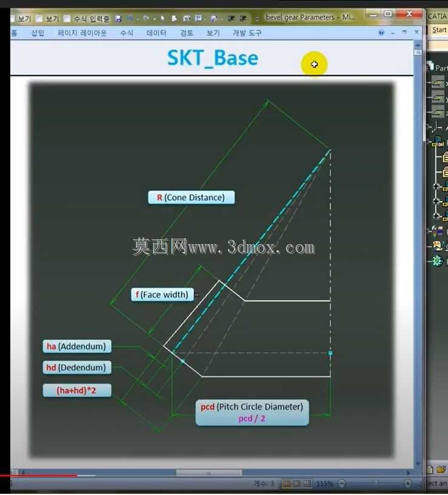Image resolution: width=448 pixels, height=495 pixels.
Task: Click the Open folder icon in the CATIA toolbar
Action: pyautogui.click(x=442, y=470)
